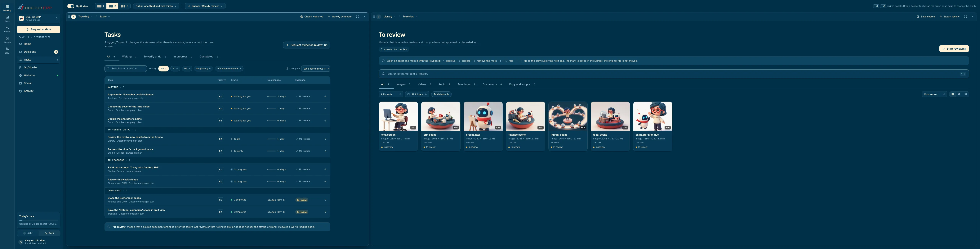Select the Waiting tasks tab

coord(129,57)
